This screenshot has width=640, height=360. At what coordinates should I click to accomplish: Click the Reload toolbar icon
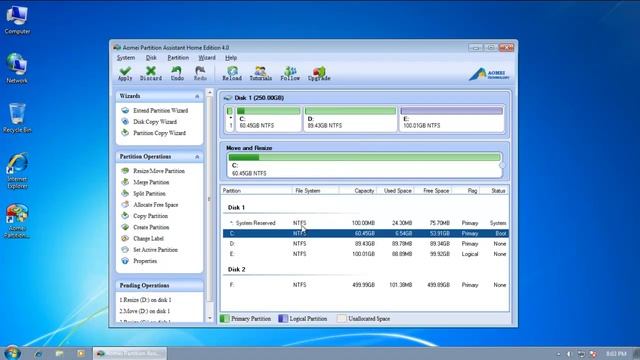coord(232,73)
